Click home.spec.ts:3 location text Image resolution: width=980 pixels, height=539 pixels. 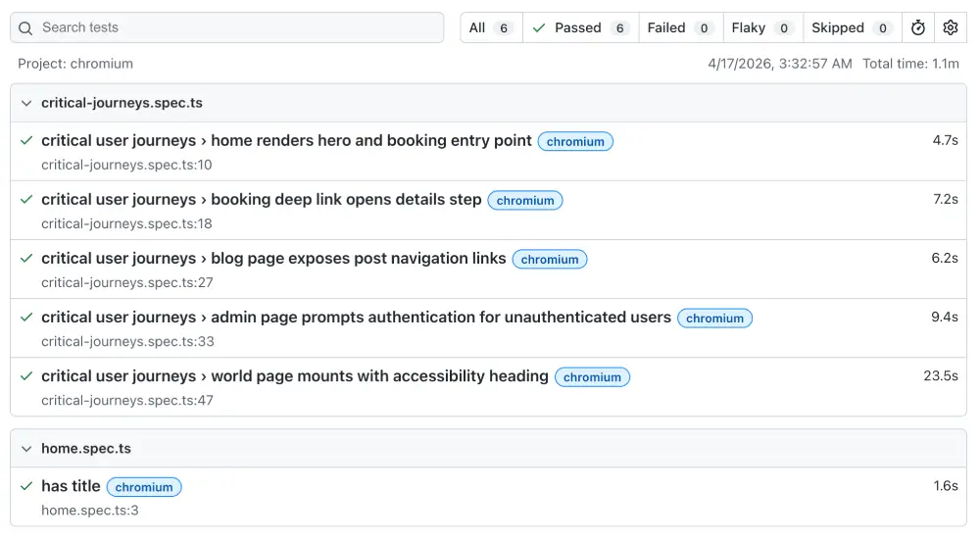coord(90,511)
